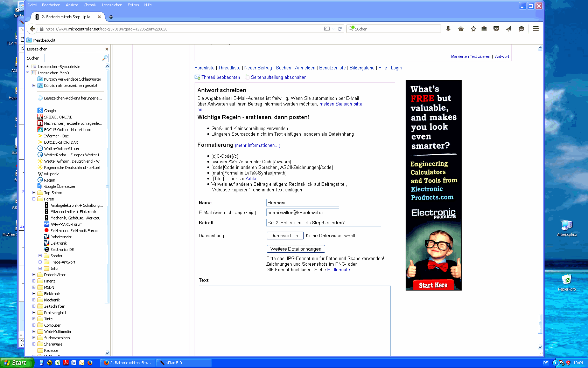Screen dimensions: 588x368
Task: Close the Lesezeichen sidebar panel
Action: point(107,49)
